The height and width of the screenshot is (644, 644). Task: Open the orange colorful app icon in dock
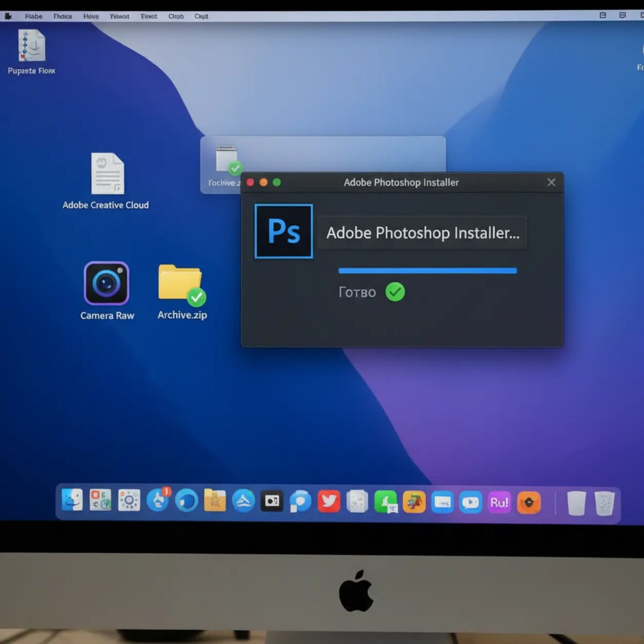pyautogui.click(x=414, y=502)
